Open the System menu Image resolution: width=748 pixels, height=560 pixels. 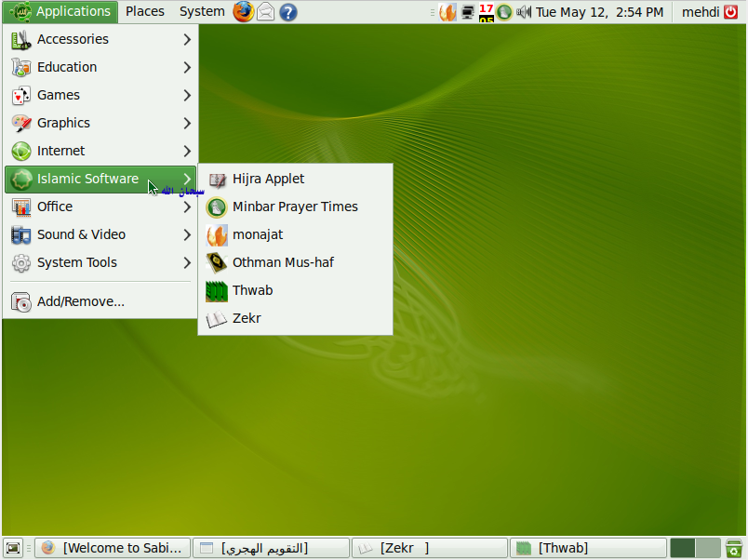[x=202, y=12]
